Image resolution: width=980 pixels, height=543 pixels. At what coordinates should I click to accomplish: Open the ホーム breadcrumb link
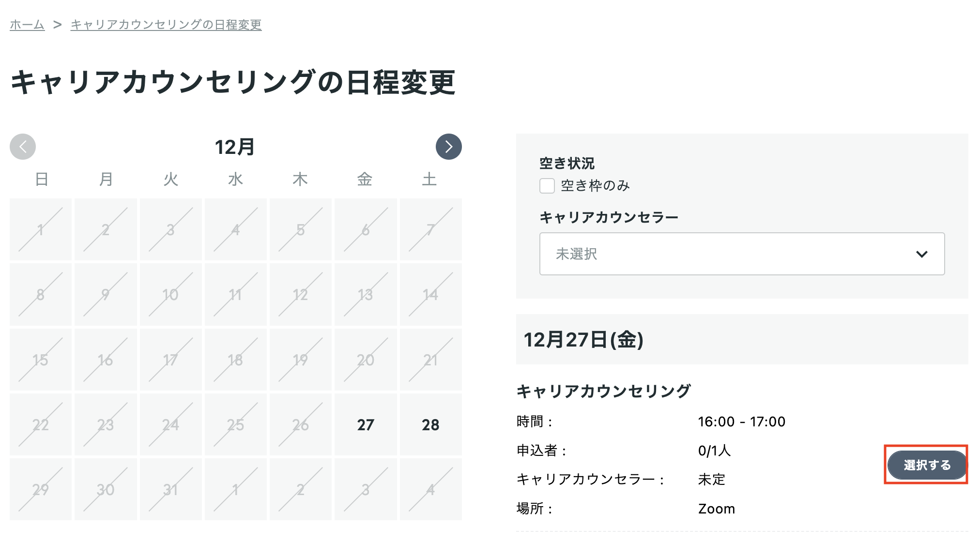27,25
